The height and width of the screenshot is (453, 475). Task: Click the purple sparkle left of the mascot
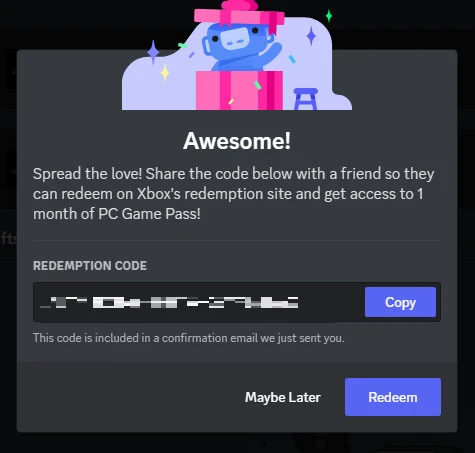coord(153,52)
